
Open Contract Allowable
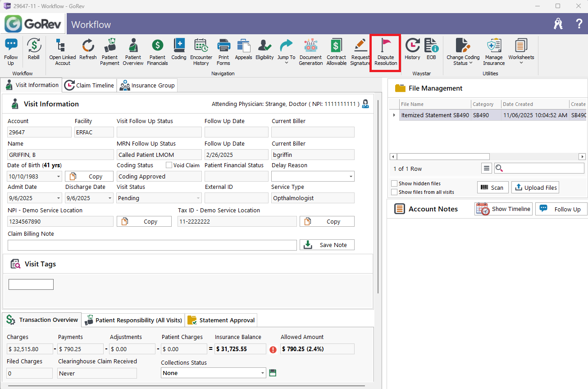[336, 52]
